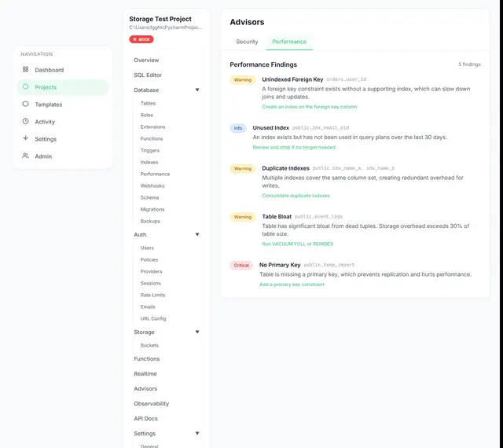503x448 pixels.
Task: Click the Info severity badge
Action: pos(237,128)
